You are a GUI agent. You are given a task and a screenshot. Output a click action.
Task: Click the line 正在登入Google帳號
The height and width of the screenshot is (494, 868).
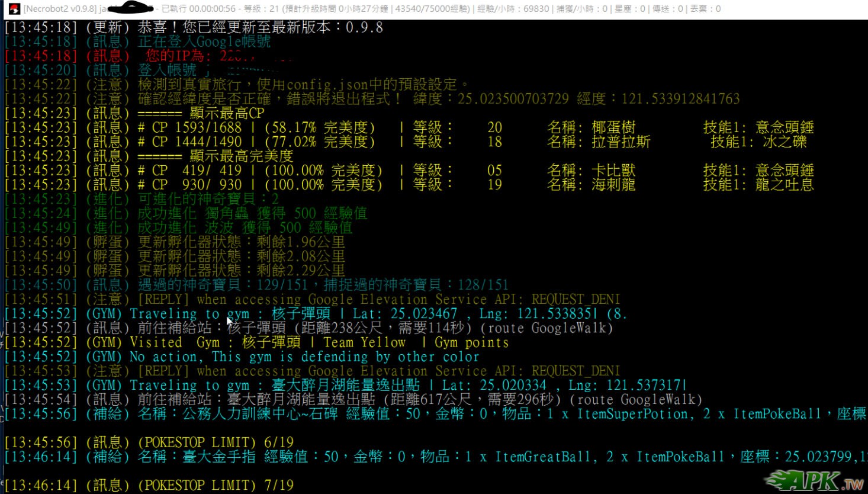point(137,41)
